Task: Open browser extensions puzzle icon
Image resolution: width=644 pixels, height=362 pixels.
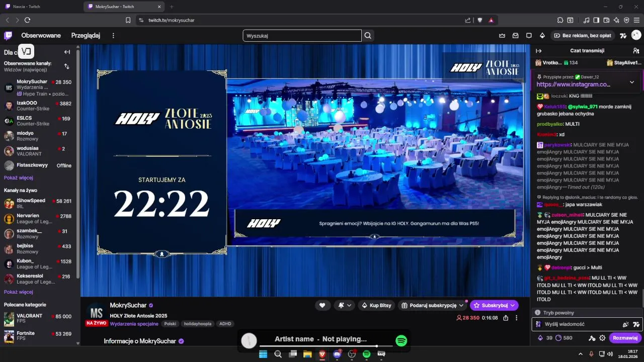Action: tap(560, 20)
